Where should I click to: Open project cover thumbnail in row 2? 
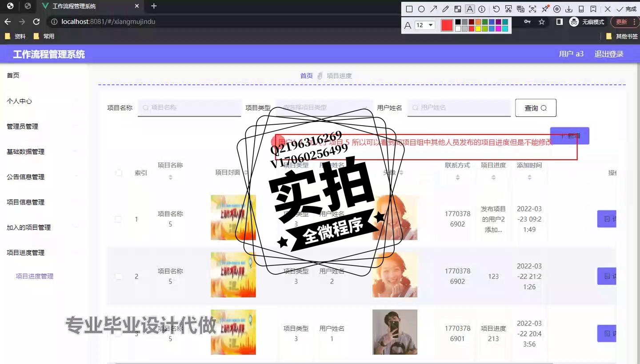point(233,275)
